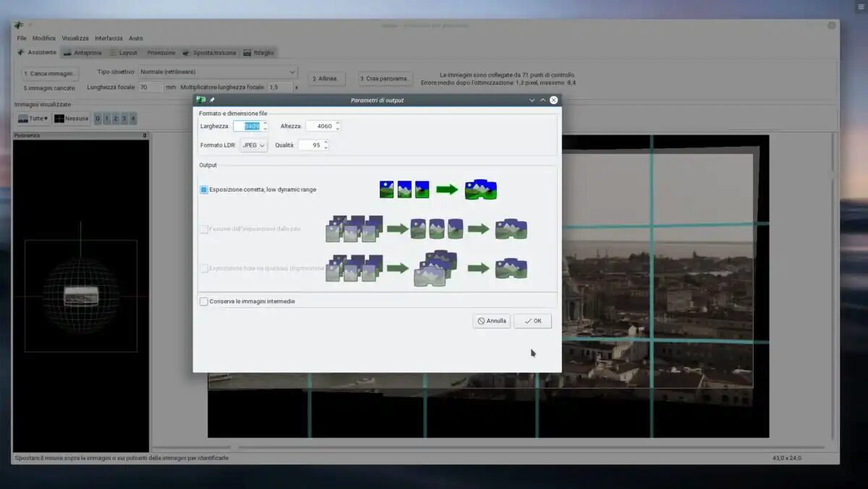Click the pin icon in dialog titlebar
868x489 pixels.
click(x=212, y=100)
